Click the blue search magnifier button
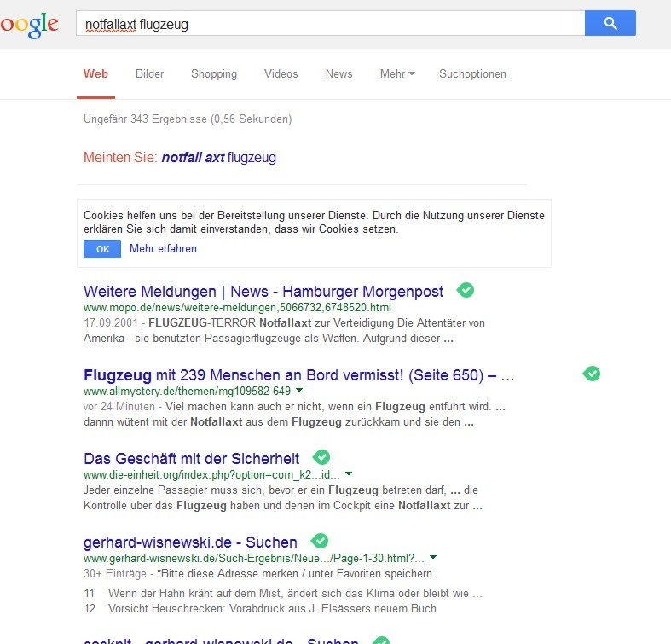 click(x=610, y=23)
